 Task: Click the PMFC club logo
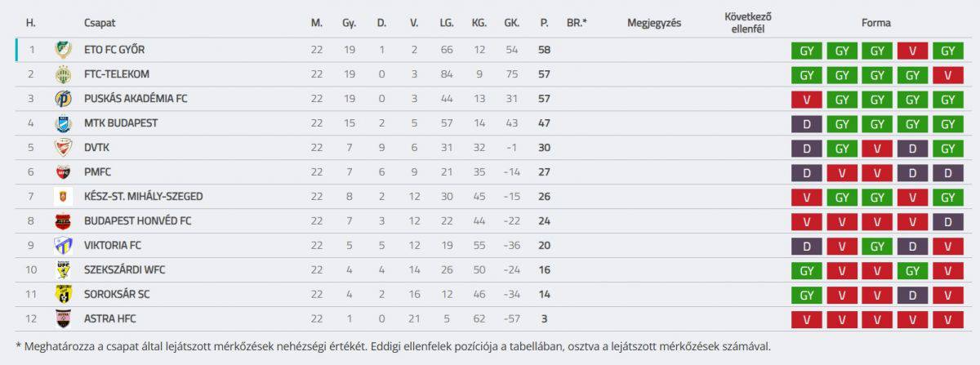(63, 172)
